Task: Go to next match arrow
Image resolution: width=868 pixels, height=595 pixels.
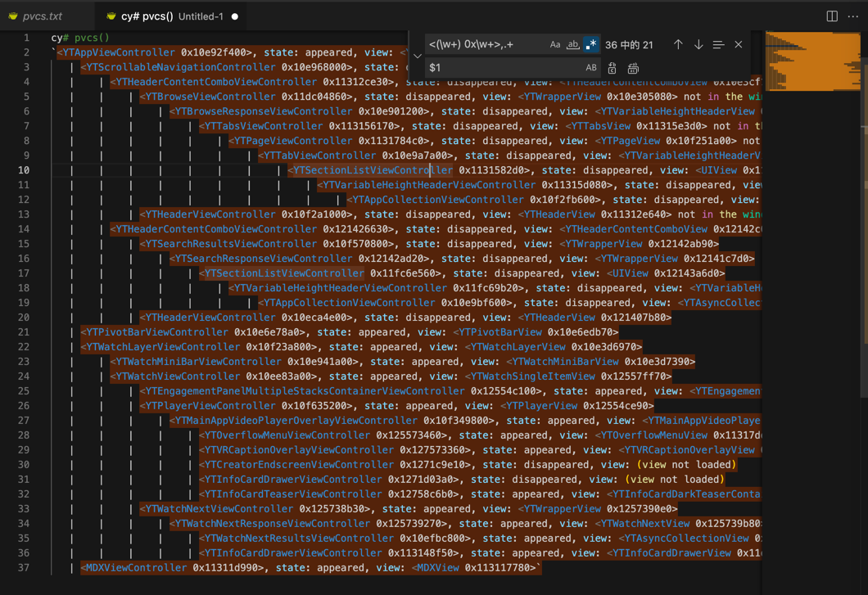Action: (x=698, y=45)
